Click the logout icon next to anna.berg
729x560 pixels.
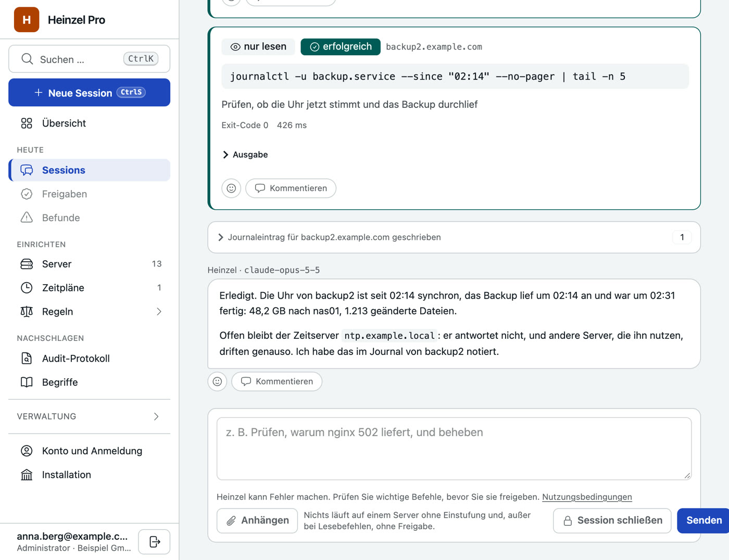[x=154, y=542]
